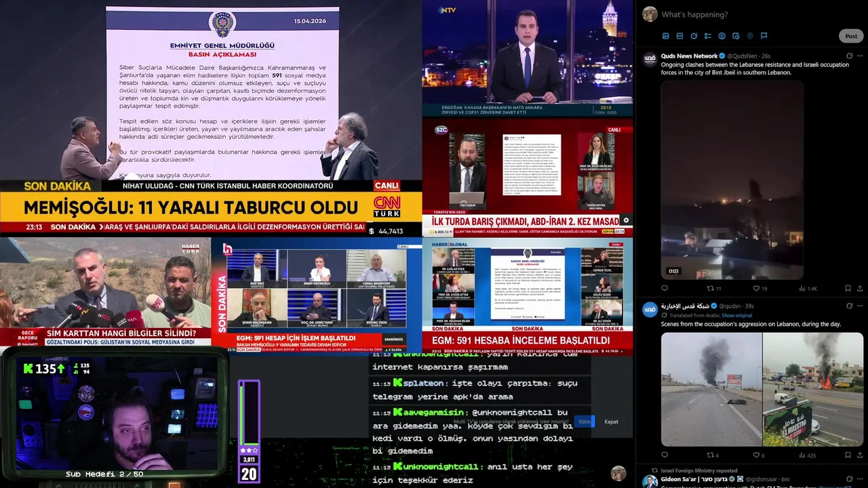Repost the @qudsn post with 4 reposts
Viewport: 868px width, 488px height.
[713, 455]
